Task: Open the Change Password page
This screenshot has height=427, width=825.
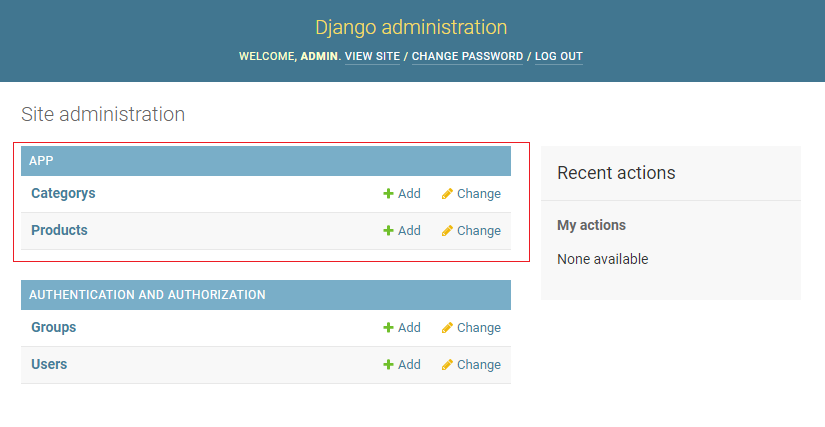Action: [467, 57]
